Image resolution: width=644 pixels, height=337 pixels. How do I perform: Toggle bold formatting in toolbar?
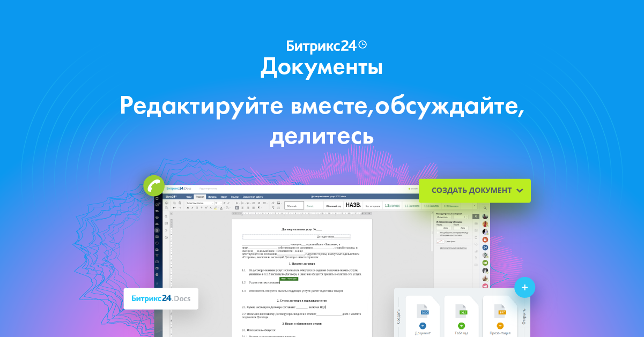[188, 208]
